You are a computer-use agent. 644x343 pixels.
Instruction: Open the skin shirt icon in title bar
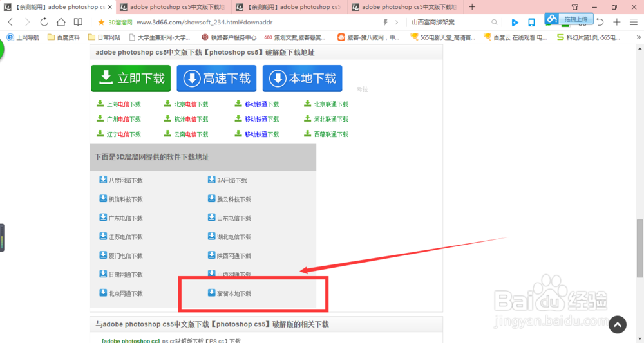tap(575, 7)
